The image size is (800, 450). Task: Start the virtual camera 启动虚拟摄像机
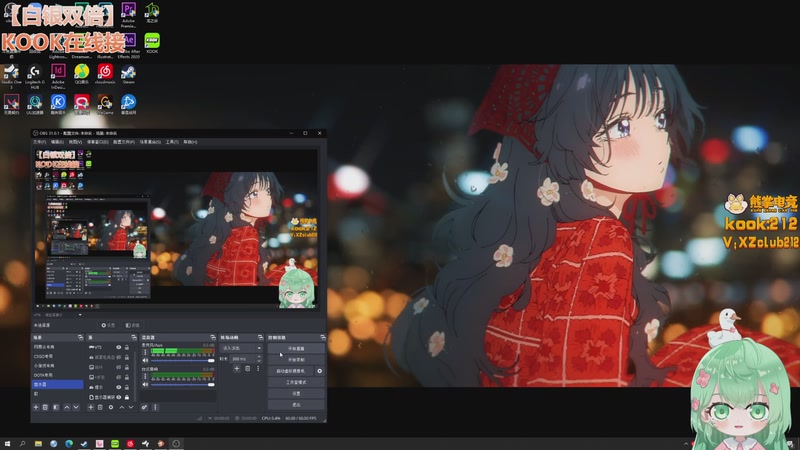[x=290, y=371]
